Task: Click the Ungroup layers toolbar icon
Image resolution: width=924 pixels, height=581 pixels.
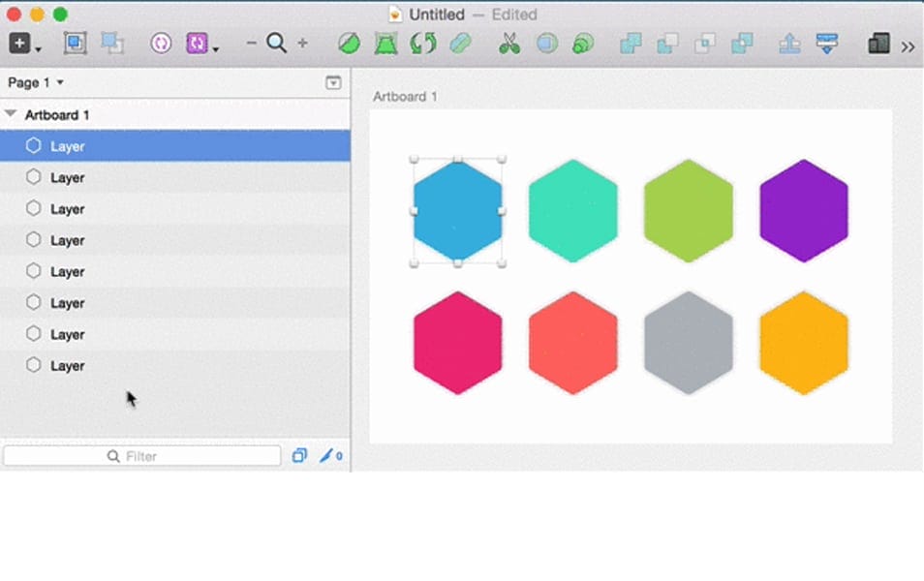Action: pyautogui.click(x=112, y=44)
